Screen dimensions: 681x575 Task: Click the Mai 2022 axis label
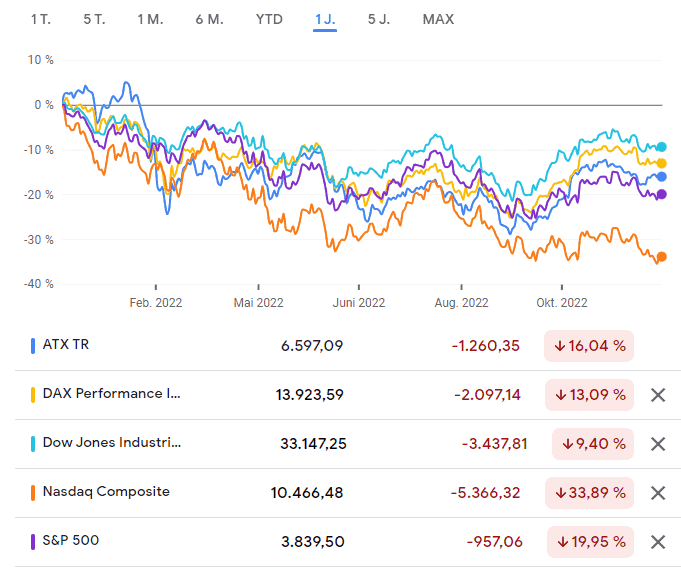258,303
